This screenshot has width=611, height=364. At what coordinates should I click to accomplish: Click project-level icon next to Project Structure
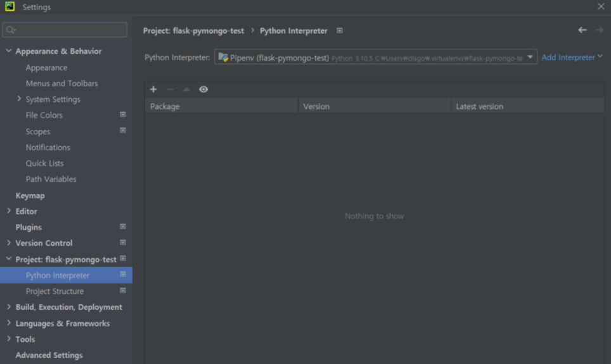[x=123, y=291]
